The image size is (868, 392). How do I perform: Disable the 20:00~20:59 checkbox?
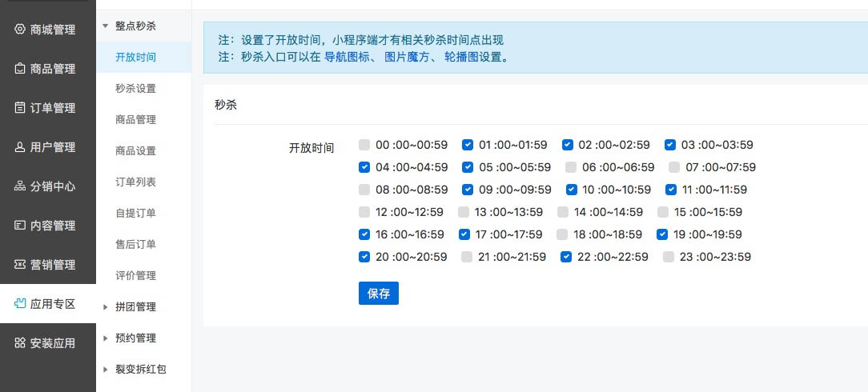(x=364, y=257)
